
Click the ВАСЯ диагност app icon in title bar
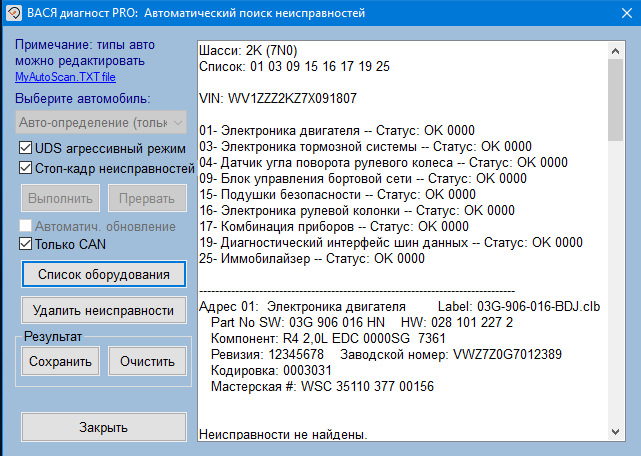pyautogui.click(x=14, y=13)
